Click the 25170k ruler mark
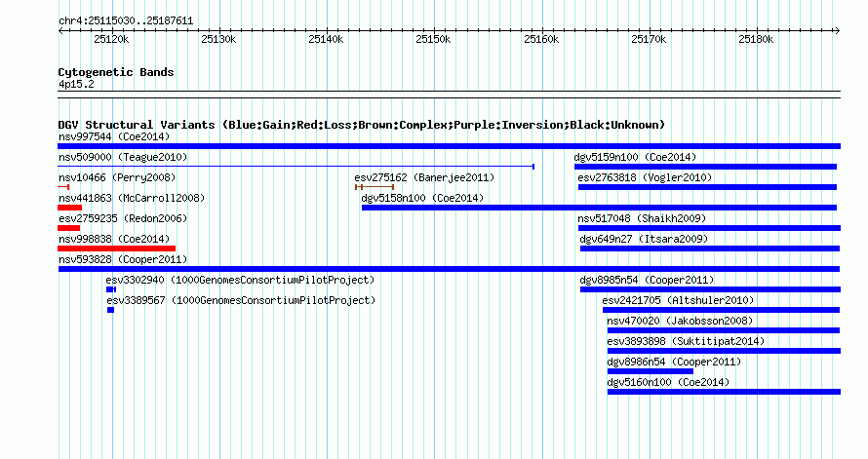Viewport: 868px width, 459px height. pyautogui.click(x=649, y=39)
